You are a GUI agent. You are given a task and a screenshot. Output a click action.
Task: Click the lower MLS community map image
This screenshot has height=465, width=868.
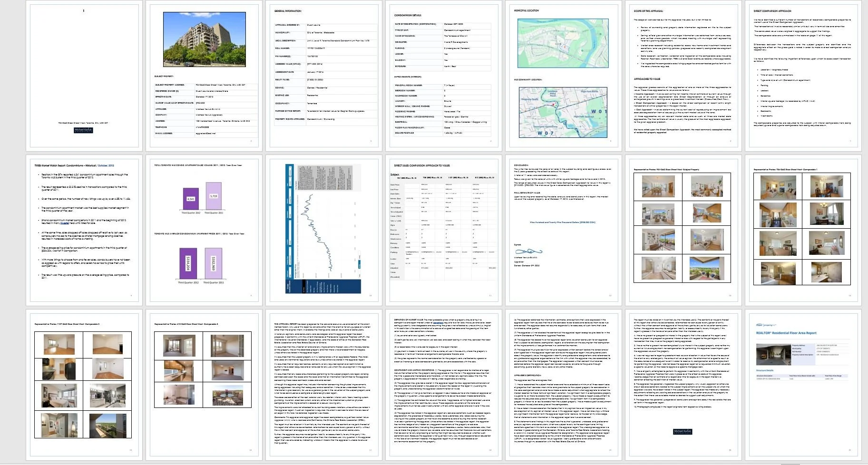(x=563, y=112)
